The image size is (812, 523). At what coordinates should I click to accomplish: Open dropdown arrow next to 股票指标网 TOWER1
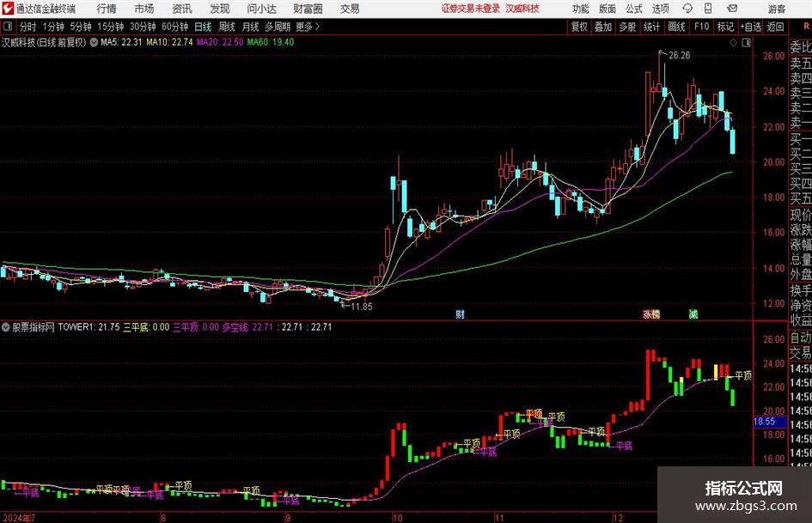[x=6, y=327]
